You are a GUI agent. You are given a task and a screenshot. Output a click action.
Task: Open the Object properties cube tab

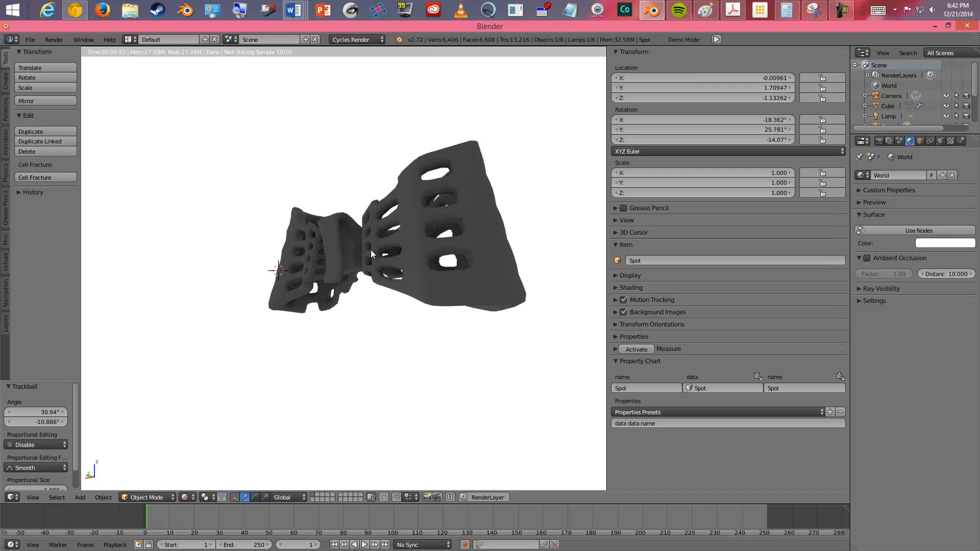(x=920, y=141)
